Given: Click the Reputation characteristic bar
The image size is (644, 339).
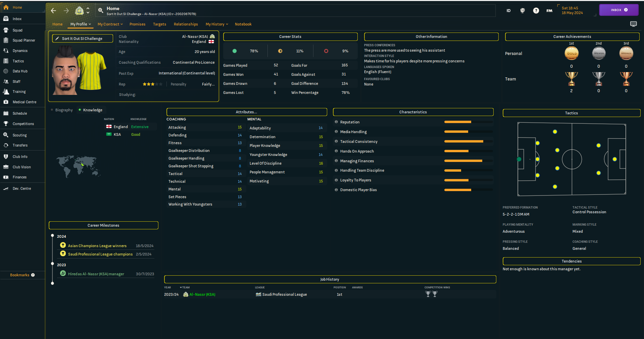Looking at the screenshot, I should click(x=468, y=122).
